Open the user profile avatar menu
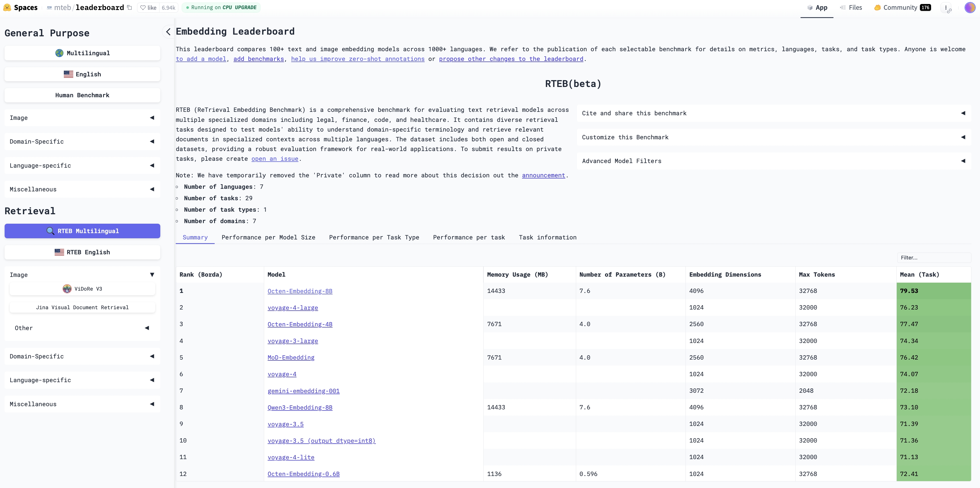980x488 pixels. pyautogui.click(x=970, y=8)
